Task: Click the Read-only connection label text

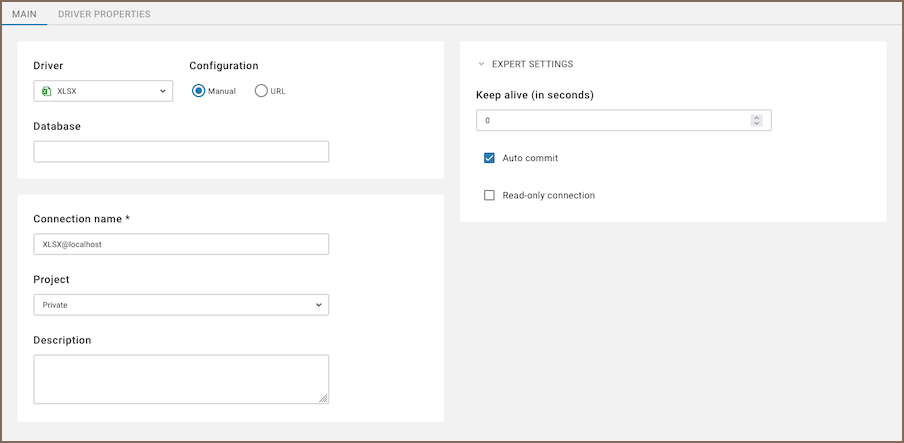Action: click(548, 195)
